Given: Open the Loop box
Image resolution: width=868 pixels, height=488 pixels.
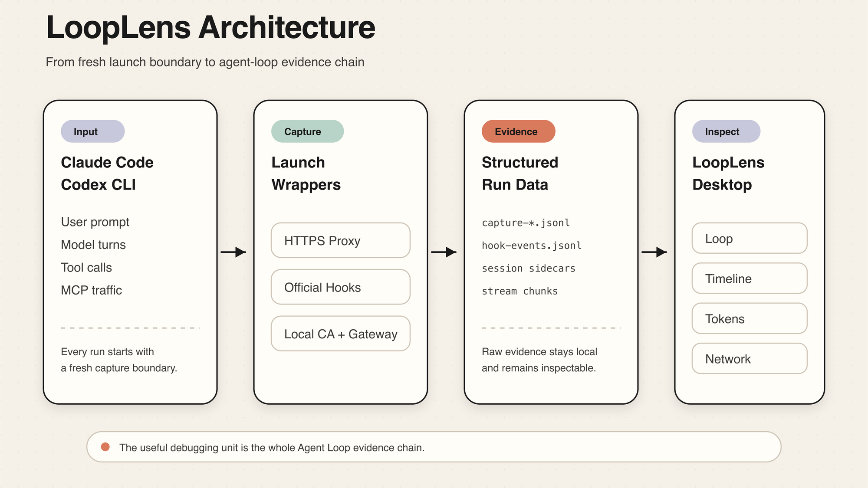Looking at the screenshot, I should [750, 238].
